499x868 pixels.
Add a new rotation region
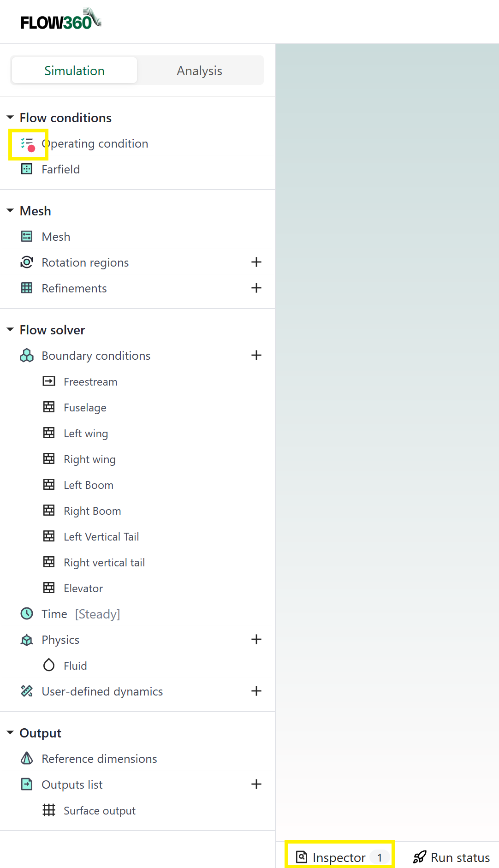(256, 262)
